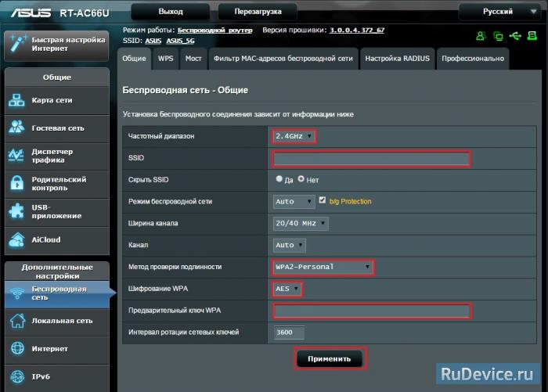548x392 pixels.
Task: Open WPA2-Personal authentication method dropdown
Action: tap(323, 267)
